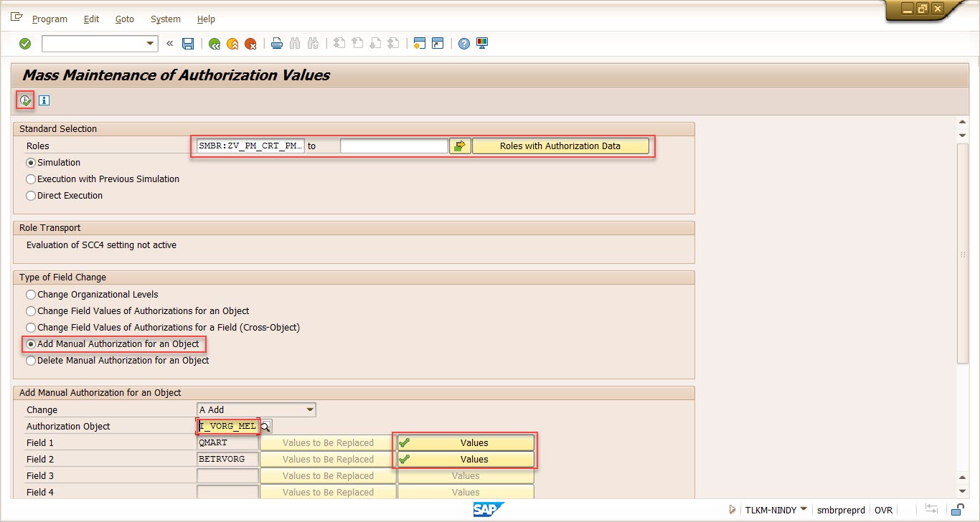This screenshot has width=980, height=522.
Task: Select Delete Manual Authorization for an Object
Action: tap(31, 361)
